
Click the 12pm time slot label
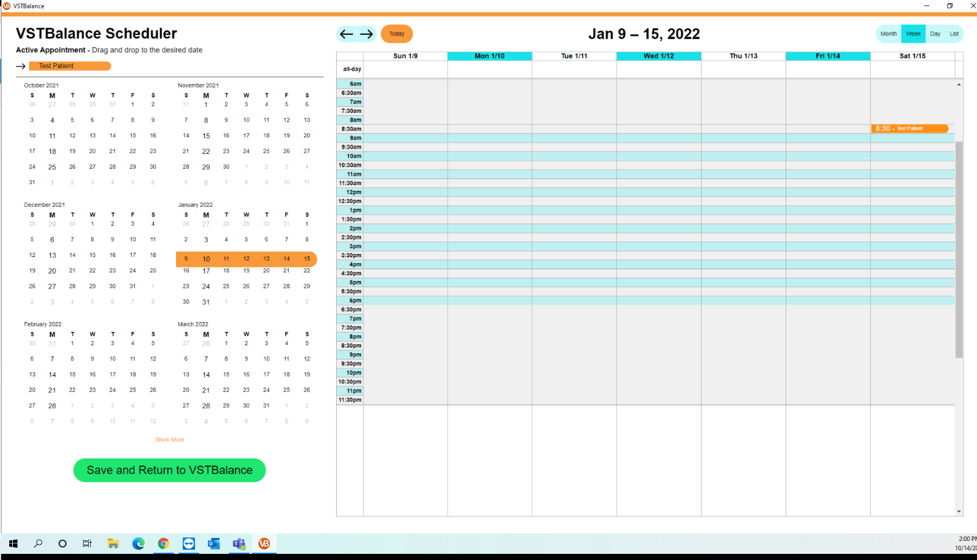(x=354, y=192)
